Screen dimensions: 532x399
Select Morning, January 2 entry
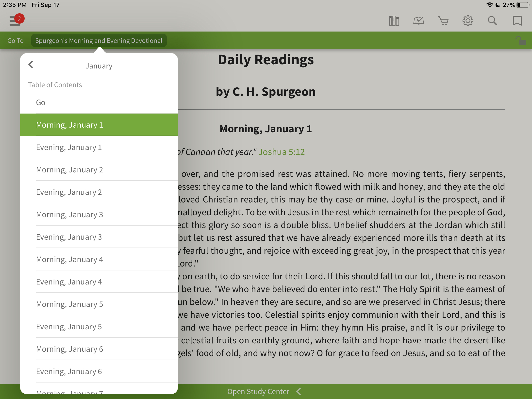[x=99, y=170]
